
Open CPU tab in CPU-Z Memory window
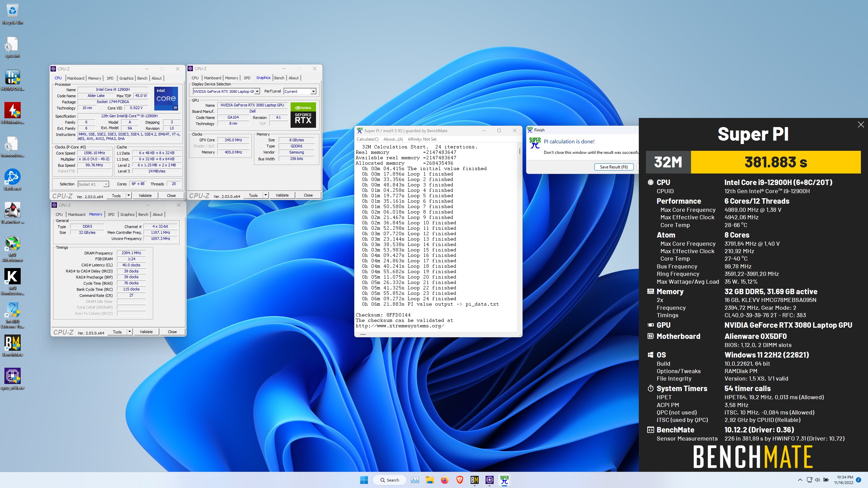(x=59, y=215)
